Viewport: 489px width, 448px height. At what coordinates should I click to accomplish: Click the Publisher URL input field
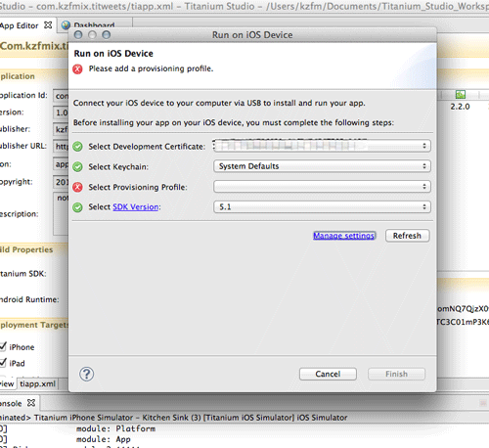61,147
